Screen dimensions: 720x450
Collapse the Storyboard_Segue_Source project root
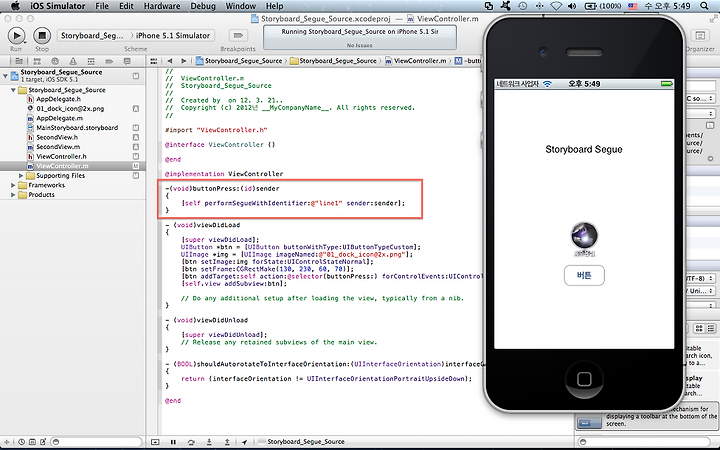[x=5, y=75]
